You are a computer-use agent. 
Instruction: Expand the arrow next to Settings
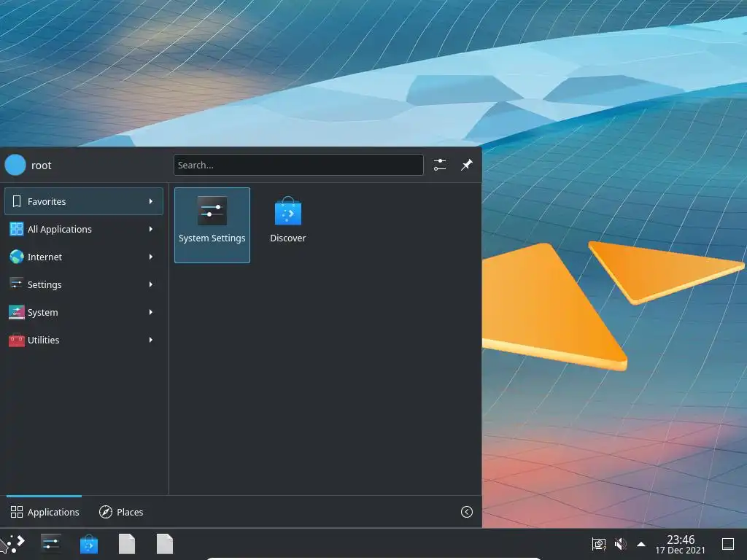tap(150, 284)
